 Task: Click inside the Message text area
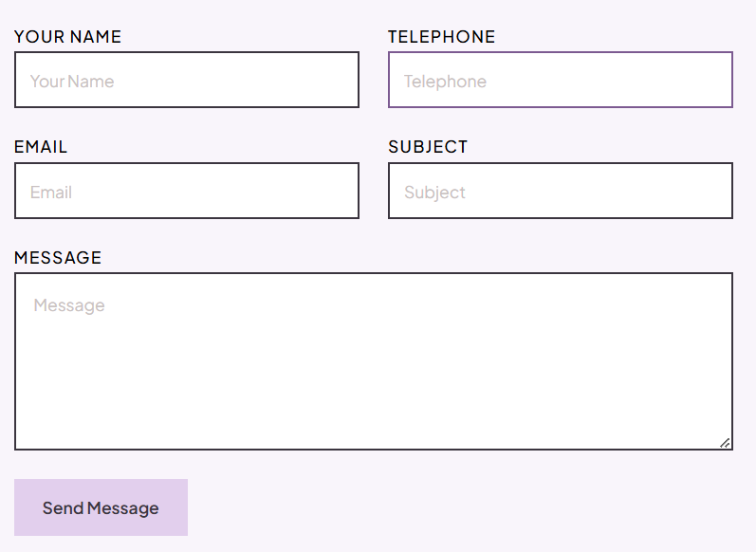[x=373, y=360]
